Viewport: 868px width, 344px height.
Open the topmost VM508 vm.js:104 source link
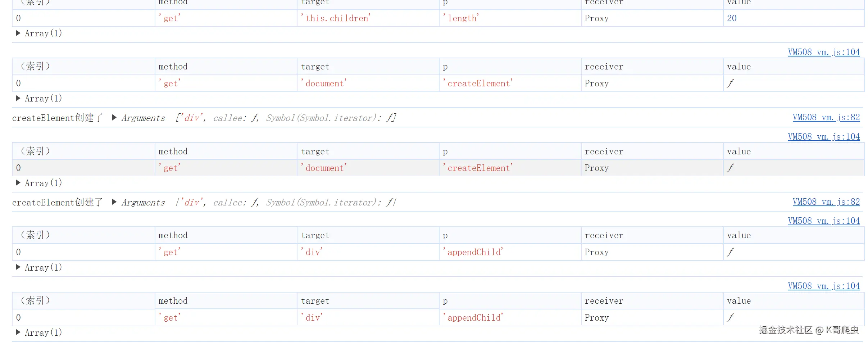[x=823, y=52]
